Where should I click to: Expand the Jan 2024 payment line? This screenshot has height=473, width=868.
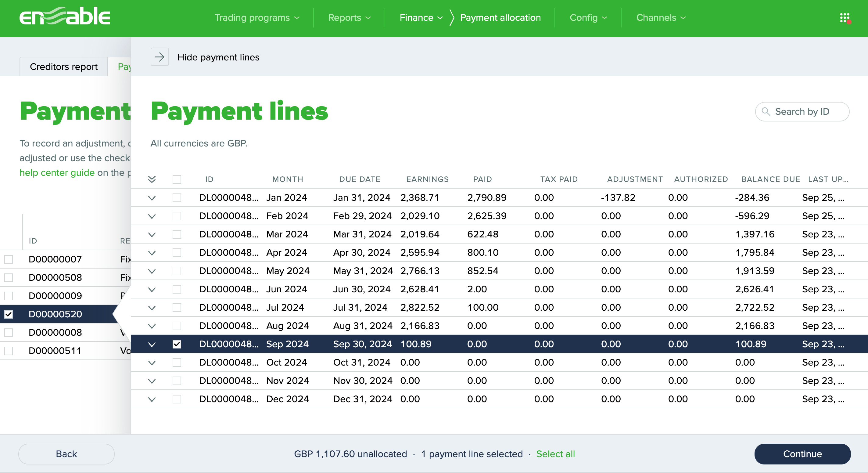pos(152,198)
